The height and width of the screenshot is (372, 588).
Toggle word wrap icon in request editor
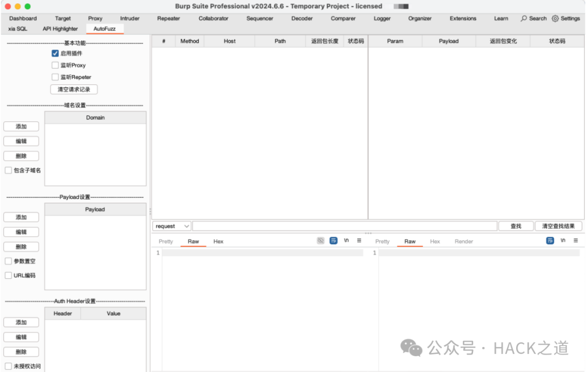[x=333, y=241]
